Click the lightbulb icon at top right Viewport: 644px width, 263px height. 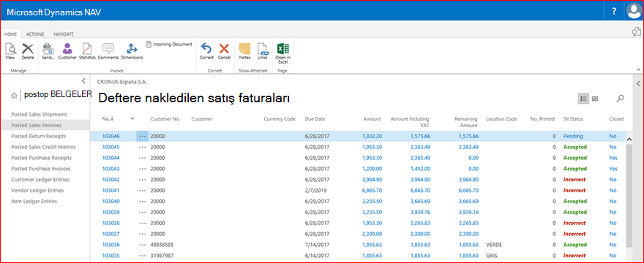pyautogui.click(x=636, y=32)
